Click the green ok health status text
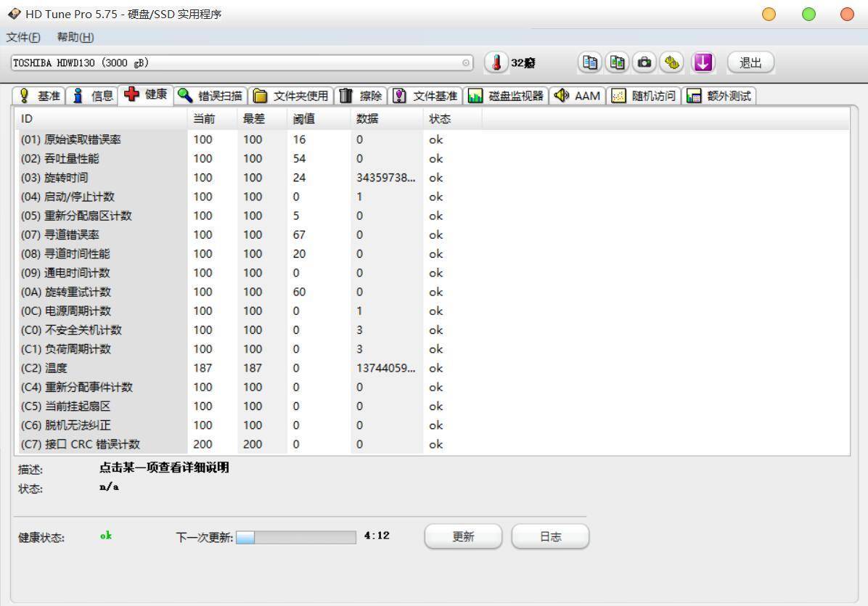 point(106,535)
